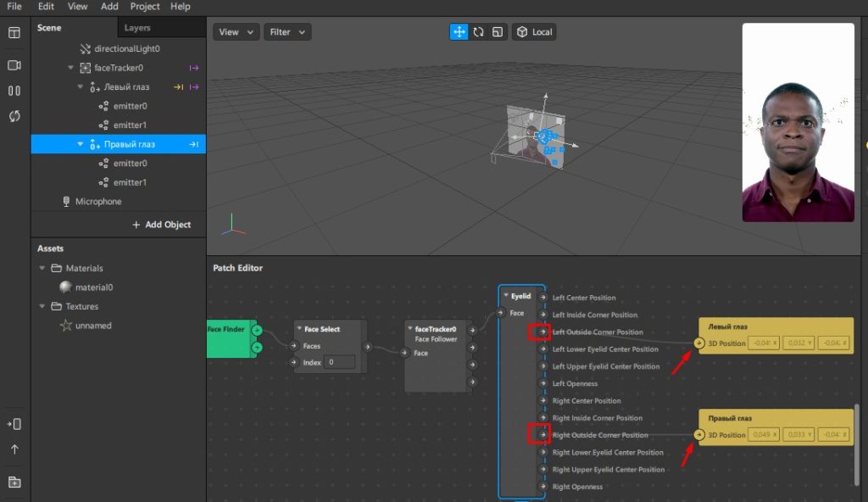Click the video camera icon in left sidebar
The width and height of the screenshot is (868, 502).
pos(14,65)
